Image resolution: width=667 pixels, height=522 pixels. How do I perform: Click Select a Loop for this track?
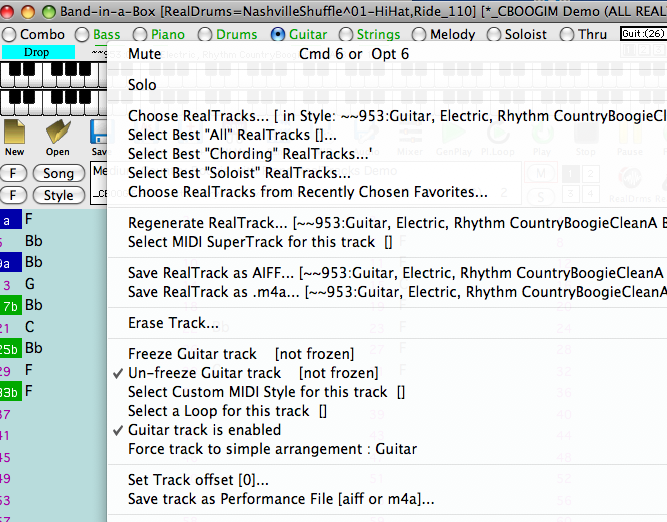[387, 411]
